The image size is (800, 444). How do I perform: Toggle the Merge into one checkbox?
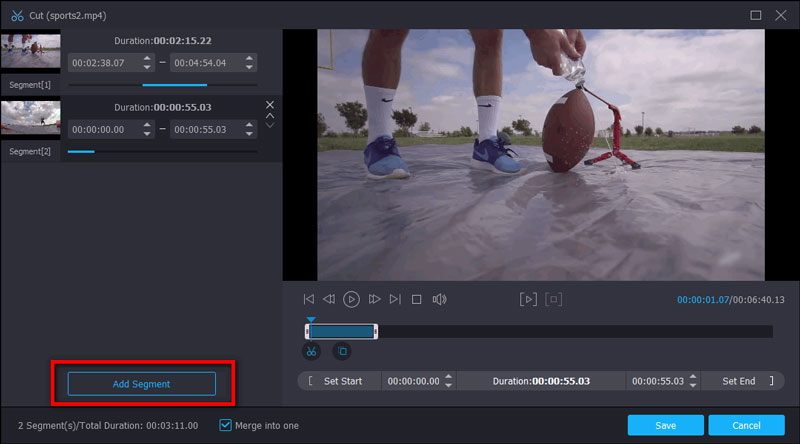(225, 425)
